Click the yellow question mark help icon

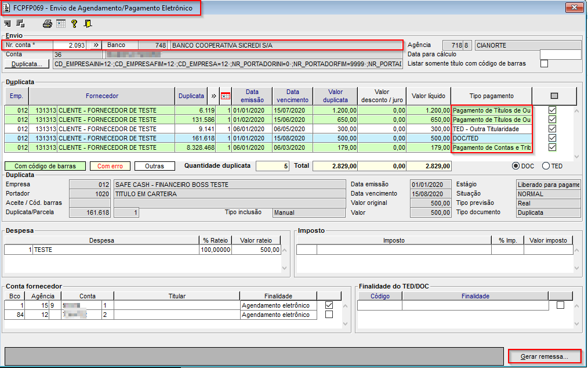74,24
